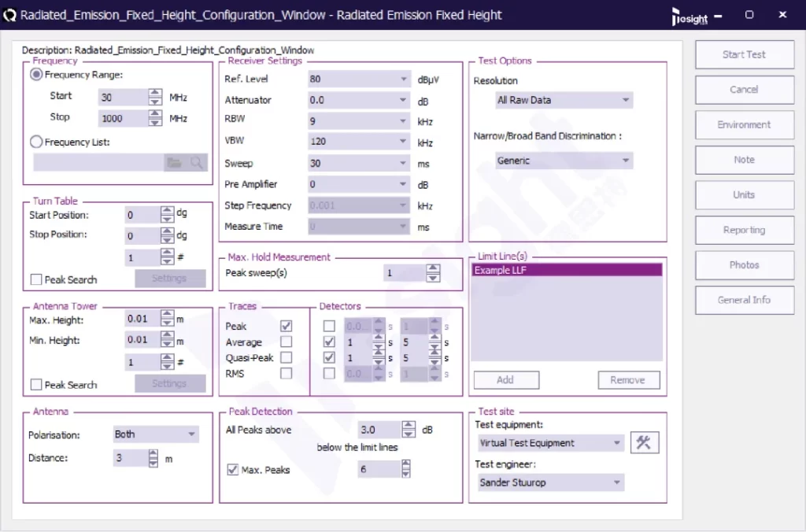Click the Turn Table Stop Position field
The width and height of the screenshot is (806, 532).
coord(142,235)
